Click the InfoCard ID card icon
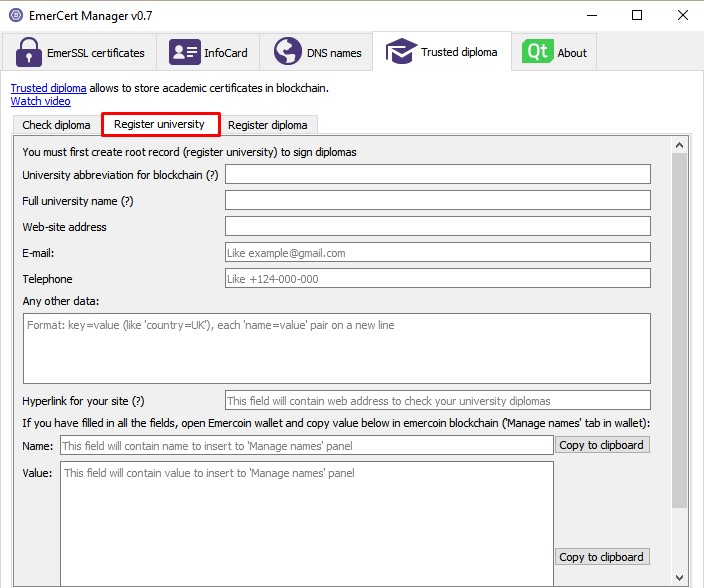This screenshot has width=704, height=588. coord(185,52)
